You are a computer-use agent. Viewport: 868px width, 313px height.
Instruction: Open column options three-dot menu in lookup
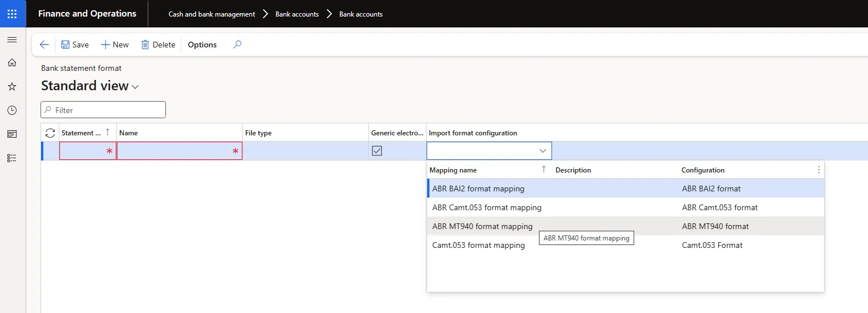tap(819, 170)
